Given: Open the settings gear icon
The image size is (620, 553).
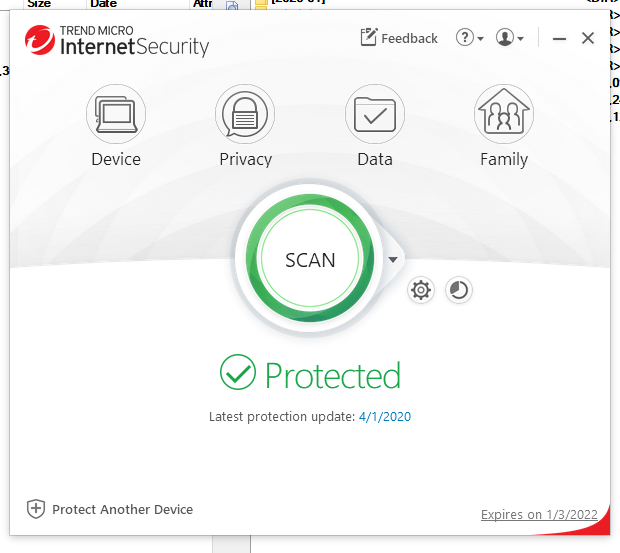Looking at the screenshot, I should (421, 290).
